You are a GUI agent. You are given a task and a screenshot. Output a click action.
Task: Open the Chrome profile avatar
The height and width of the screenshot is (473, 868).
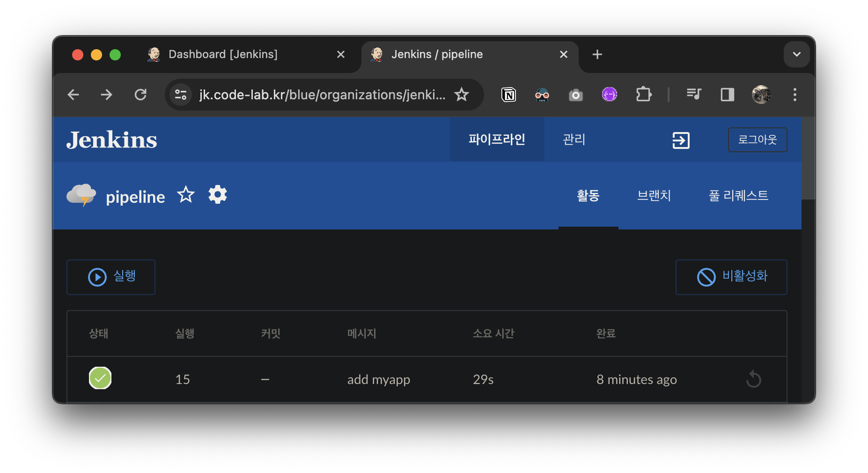tap(761, 95)
